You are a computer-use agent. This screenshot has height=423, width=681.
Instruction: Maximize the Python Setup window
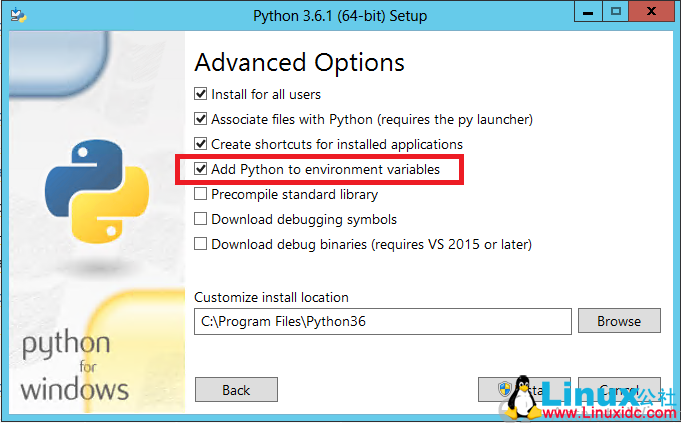(615, 12)
